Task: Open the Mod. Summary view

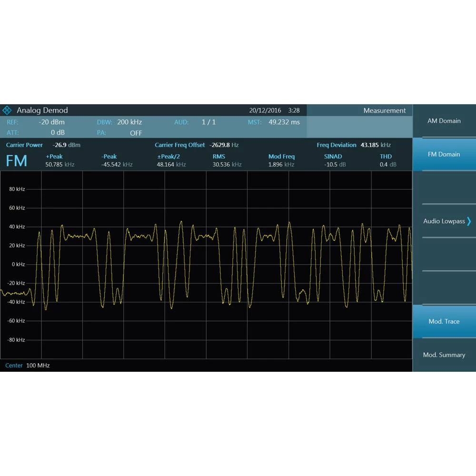Action: point(444,355)
